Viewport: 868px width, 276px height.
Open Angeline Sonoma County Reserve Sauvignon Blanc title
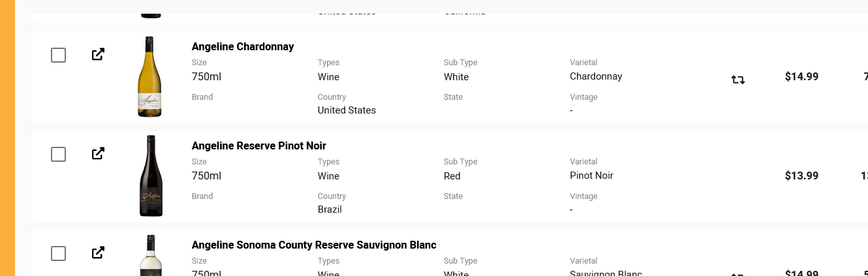(314, 245)
